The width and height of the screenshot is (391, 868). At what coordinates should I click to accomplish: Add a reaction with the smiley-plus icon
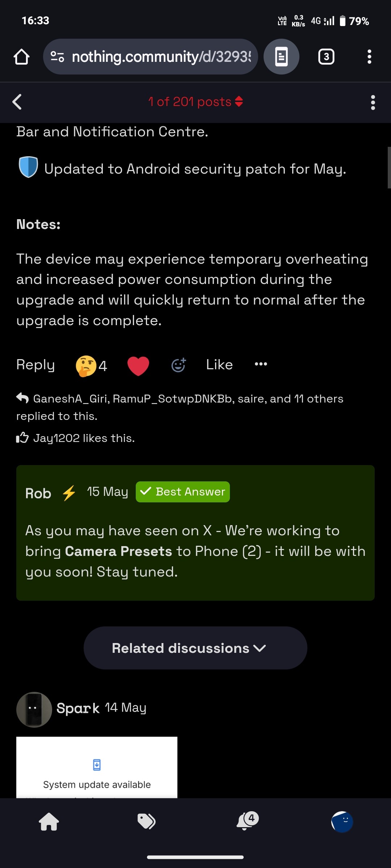(x=178, y=365)
